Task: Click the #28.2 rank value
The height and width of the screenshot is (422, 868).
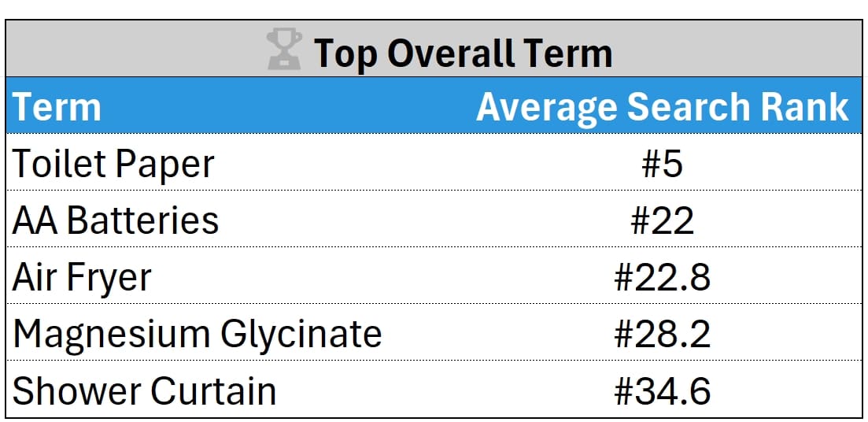Action: click(x=662, y=335)
